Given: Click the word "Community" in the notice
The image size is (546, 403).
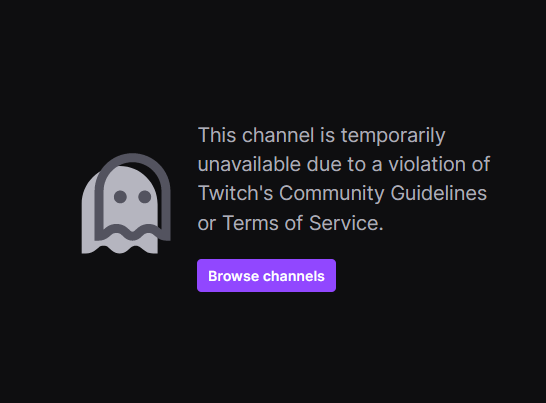Looking at the screenshot, I should click(332, 194).
